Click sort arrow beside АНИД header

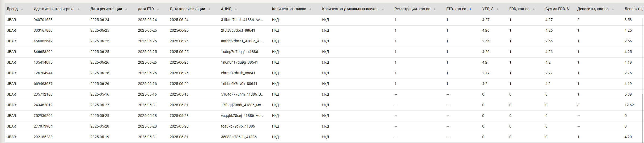tap(236, 9)
